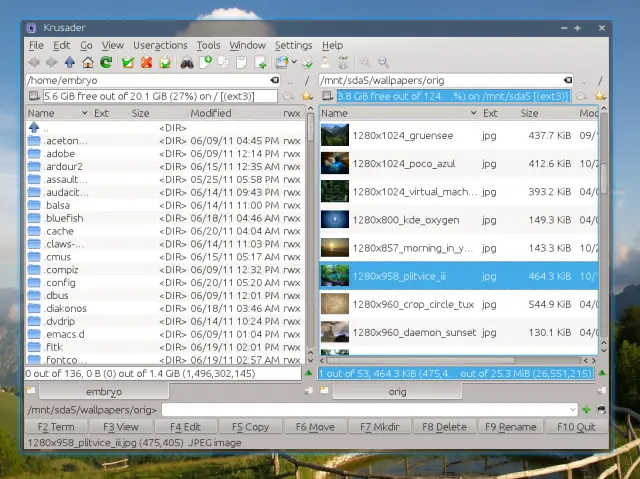The width and height of the screenshot is (640, 479).
Task: Open bookmarks star in left panel
Action: coord(307,96)
